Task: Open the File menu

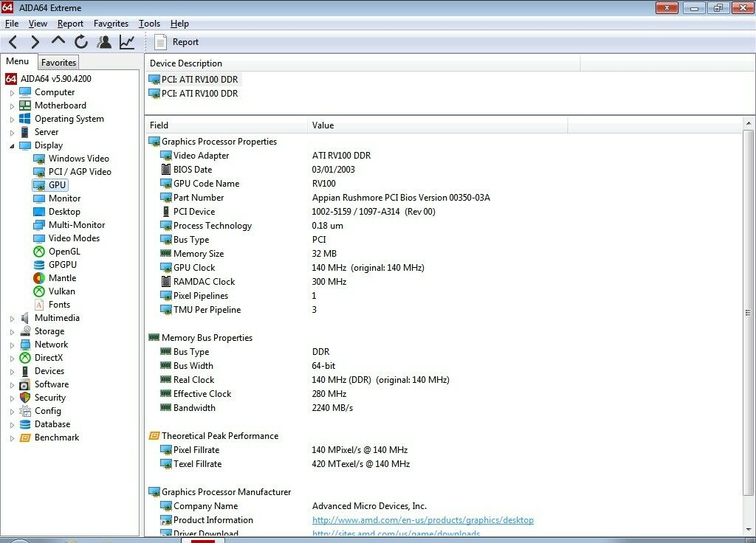Action: pos(12,24)
